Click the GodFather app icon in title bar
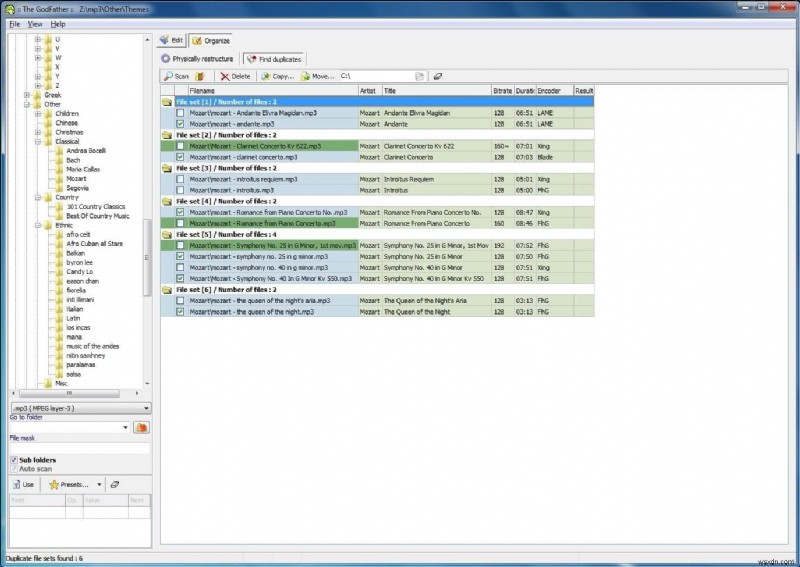Image resolution: width=800 pixels, height=567 pixels. coord(9,9)
